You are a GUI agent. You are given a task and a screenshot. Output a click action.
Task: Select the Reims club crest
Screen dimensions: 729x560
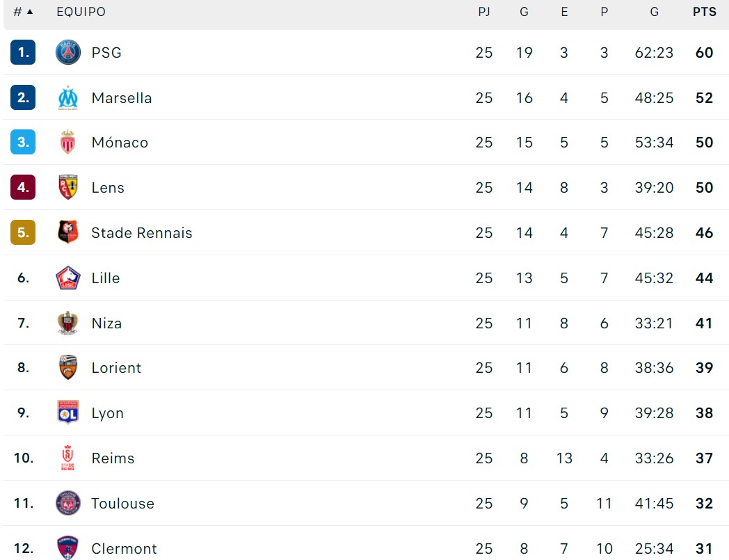click(68, 458)
